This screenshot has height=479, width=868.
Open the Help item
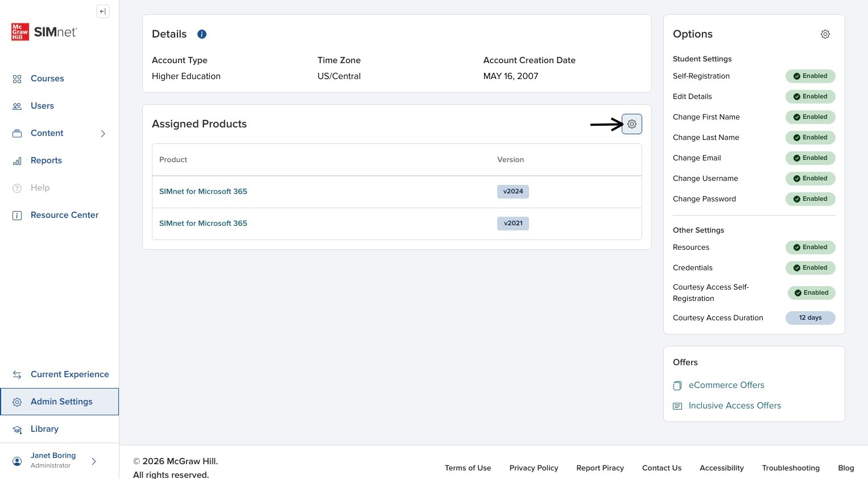40,188
